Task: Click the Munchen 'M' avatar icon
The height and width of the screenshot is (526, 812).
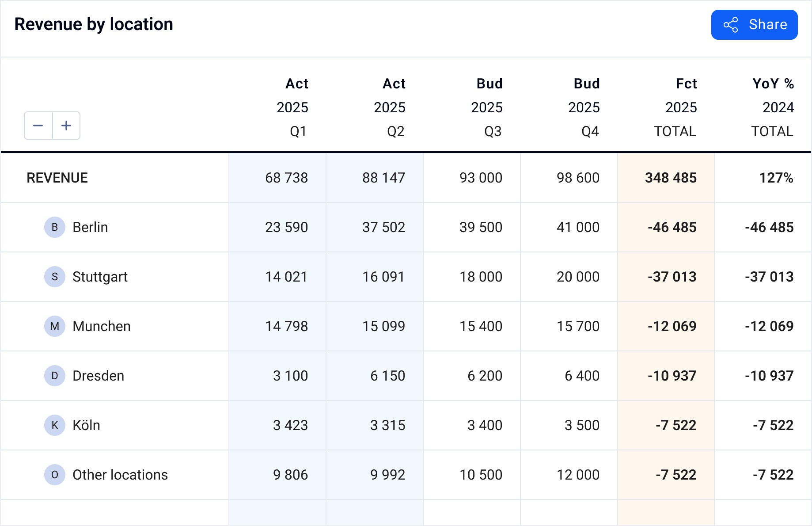Action: point(55,326)
